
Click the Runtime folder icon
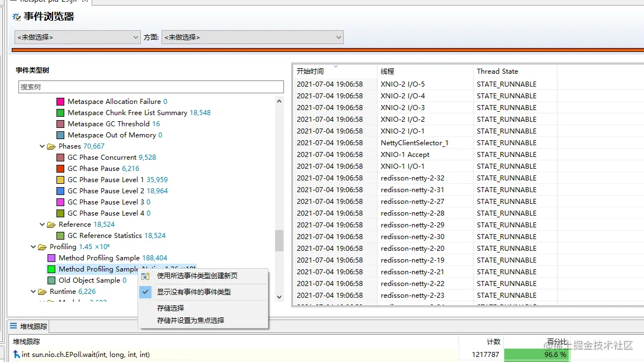(x=42, y=292)
